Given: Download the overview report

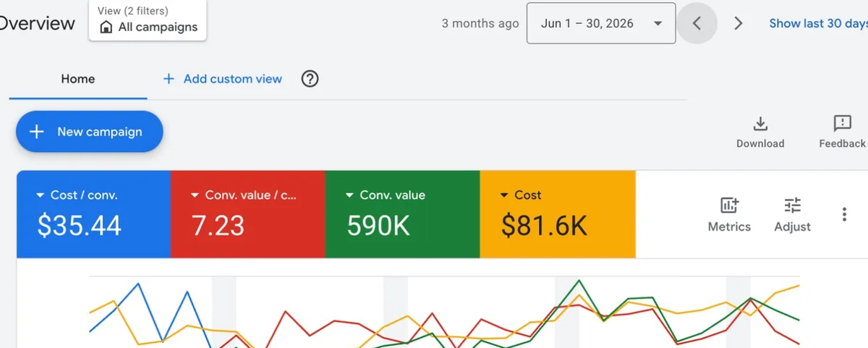Looking at the screenshot, I should pos(760,132).
